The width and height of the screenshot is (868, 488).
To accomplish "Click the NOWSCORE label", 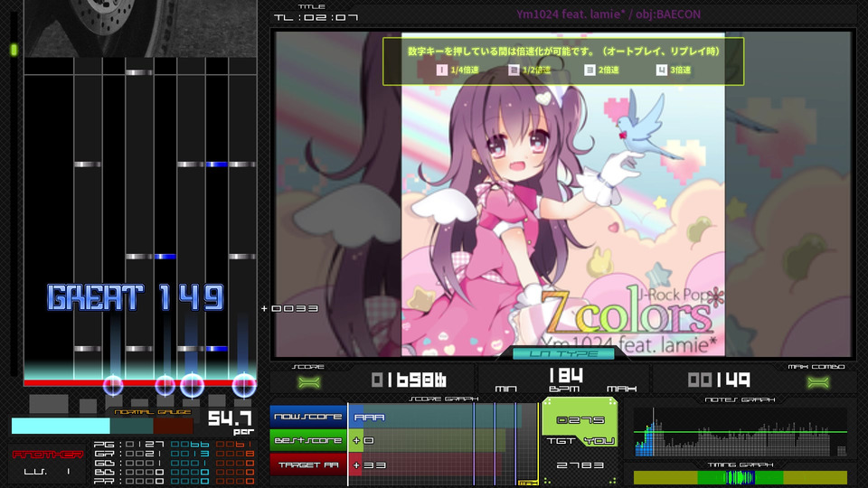I will [x=307, y=417].
